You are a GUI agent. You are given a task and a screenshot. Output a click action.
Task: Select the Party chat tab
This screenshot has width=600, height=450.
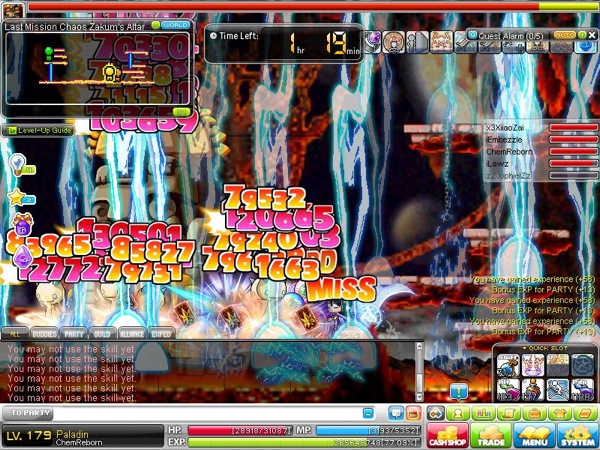[74, 334]
